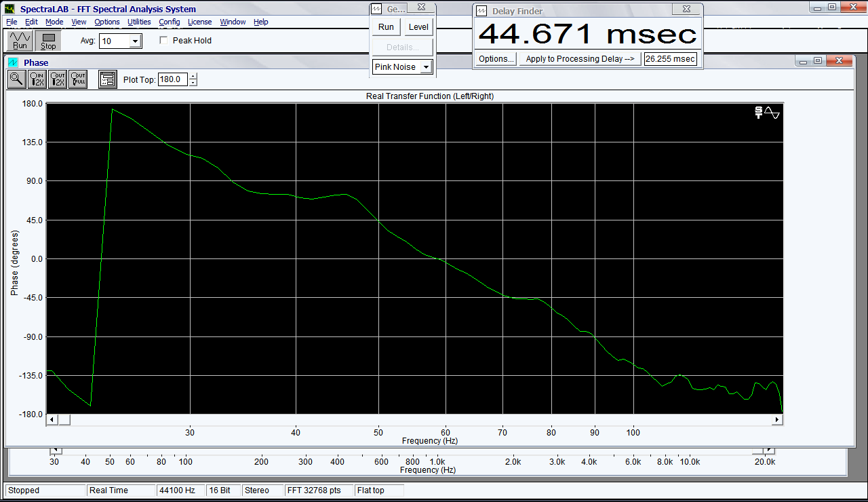Click the Zoom In 2X icon
This screenshot has height=502, width=868.
[x=37, y=79]
